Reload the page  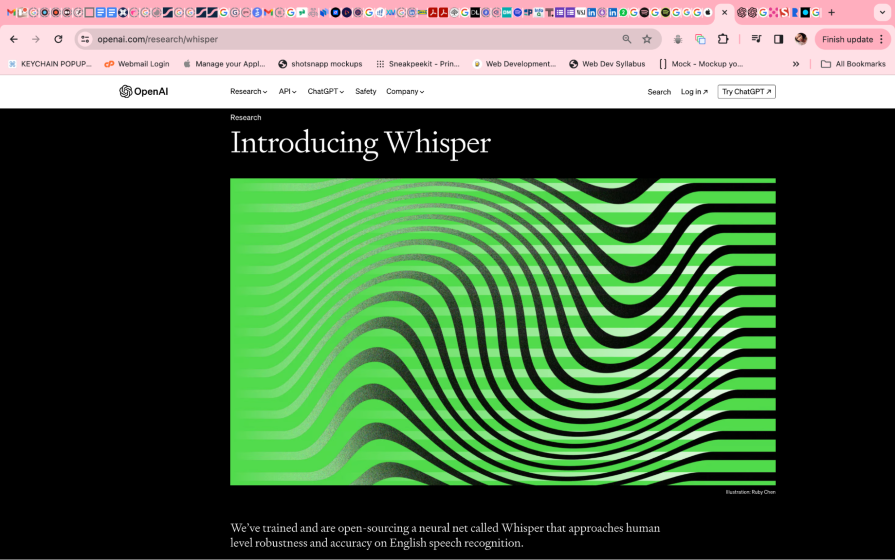tap(58, 39)
